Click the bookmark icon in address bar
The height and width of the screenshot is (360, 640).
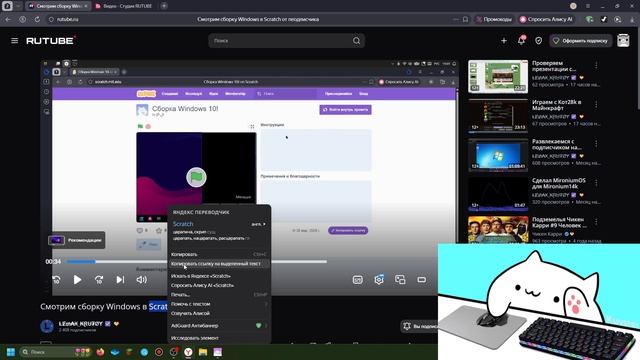tap(465, 19)
